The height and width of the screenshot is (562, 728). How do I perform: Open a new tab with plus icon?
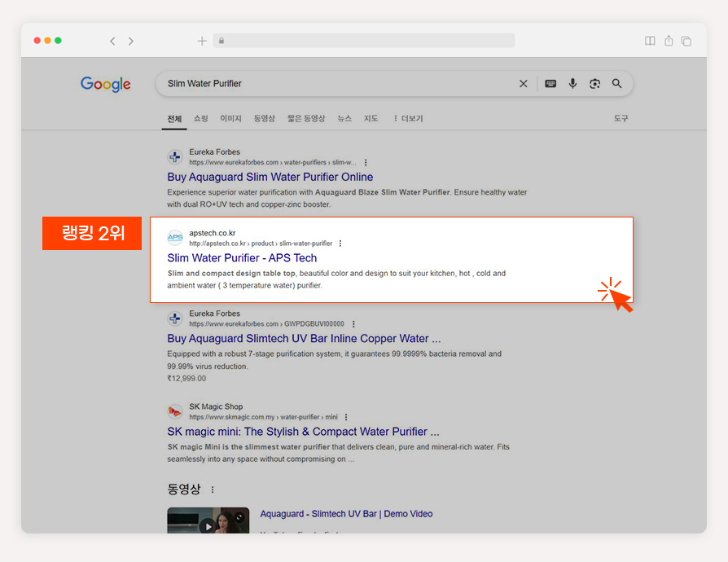point(202,41)
